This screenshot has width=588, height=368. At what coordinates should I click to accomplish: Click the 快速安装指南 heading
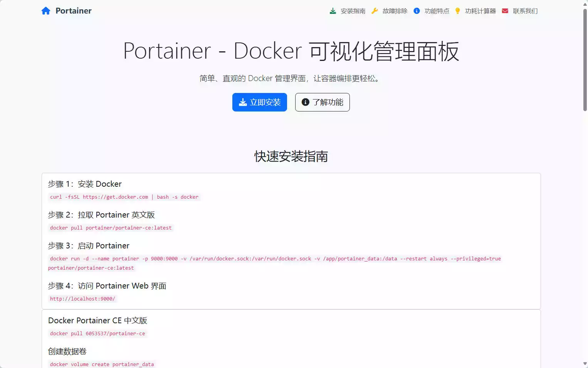click(291, 157)
